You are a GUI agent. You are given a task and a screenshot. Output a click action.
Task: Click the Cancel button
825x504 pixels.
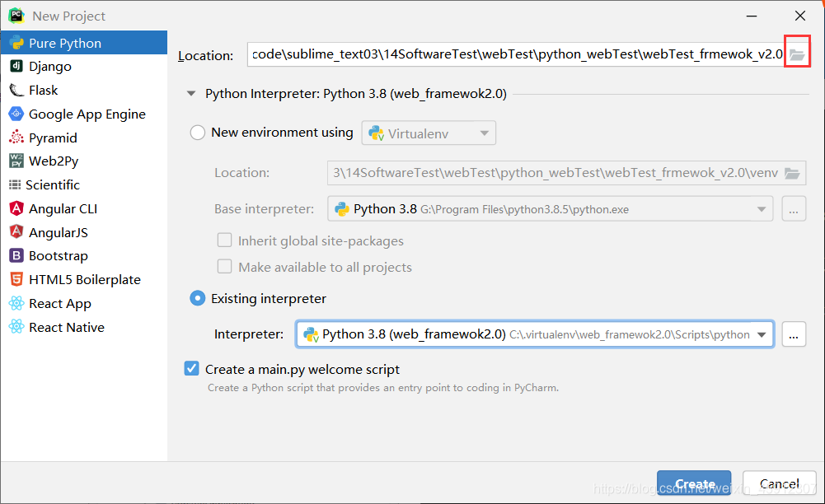tap(779, 483)
